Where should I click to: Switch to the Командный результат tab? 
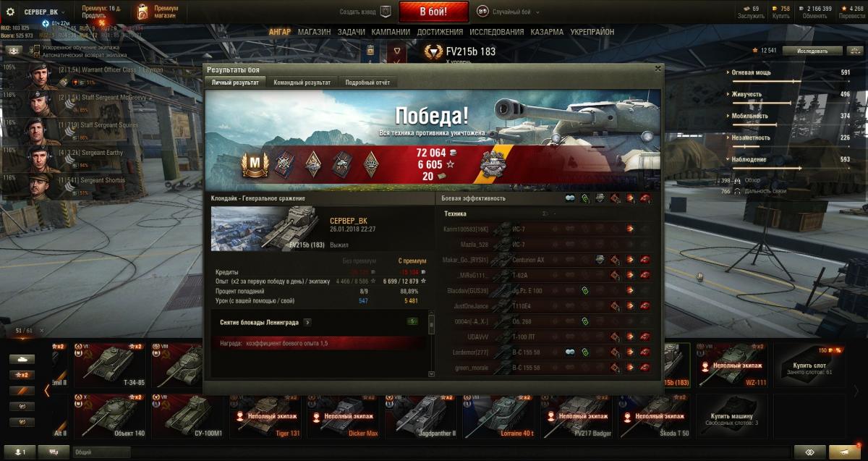click(302, 83)
